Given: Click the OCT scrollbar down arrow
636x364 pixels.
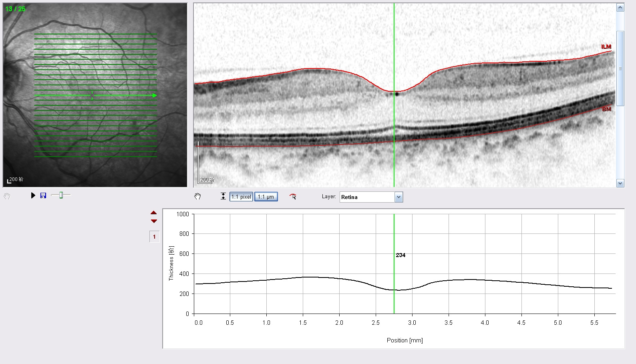Looking at the screenshot, I should click(620, 183).
